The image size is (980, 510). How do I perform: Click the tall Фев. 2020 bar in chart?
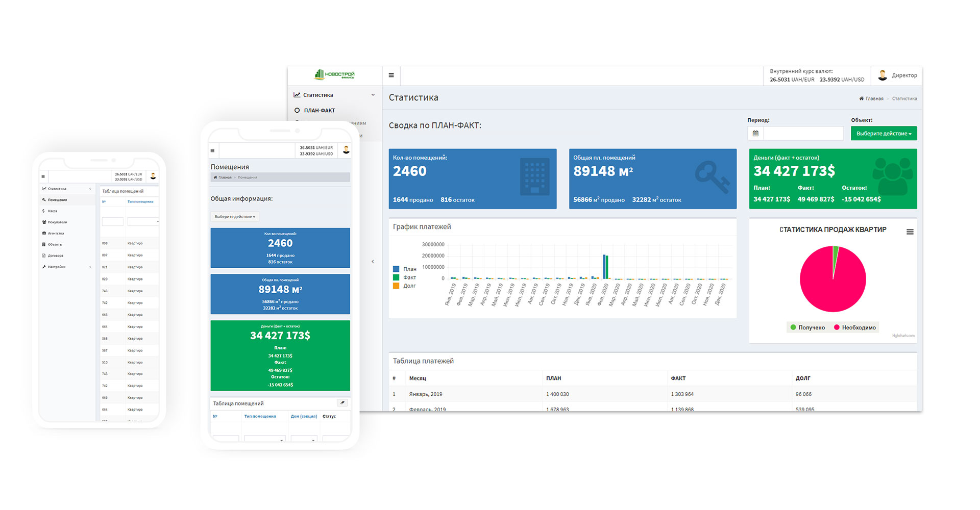tap(605, 267)
